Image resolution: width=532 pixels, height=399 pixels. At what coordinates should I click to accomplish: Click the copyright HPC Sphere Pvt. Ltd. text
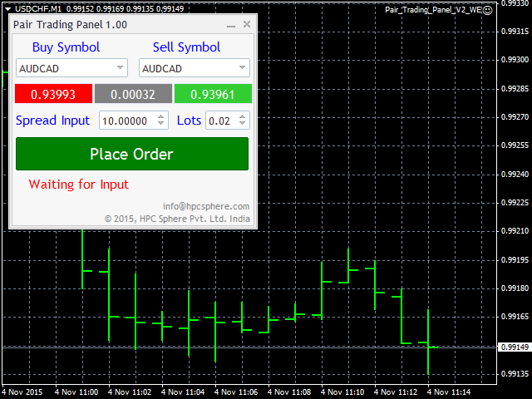click(x=177, y=219)
